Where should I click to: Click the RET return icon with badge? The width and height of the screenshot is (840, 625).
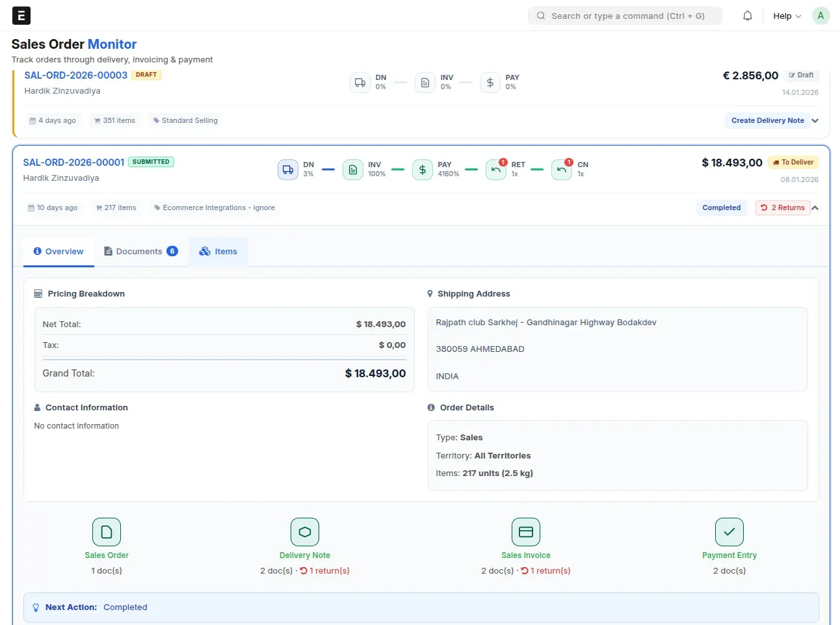click(x=496, y=170)
